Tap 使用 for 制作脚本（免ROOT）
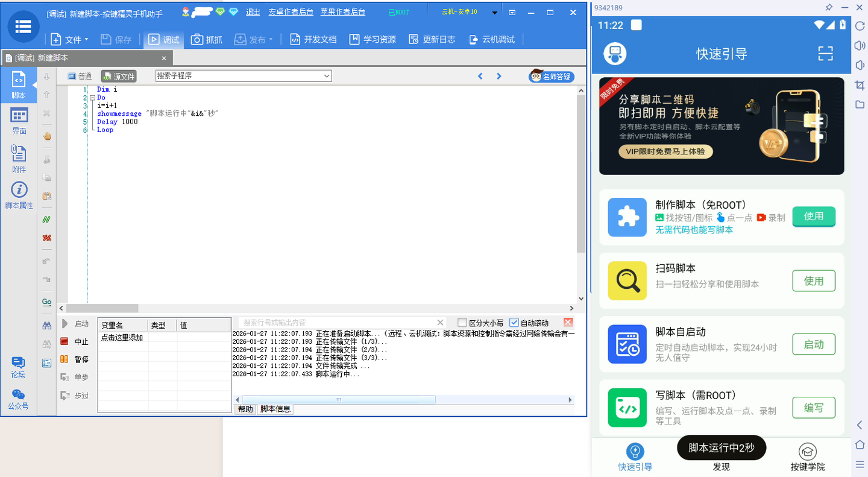 coord(814,216)
